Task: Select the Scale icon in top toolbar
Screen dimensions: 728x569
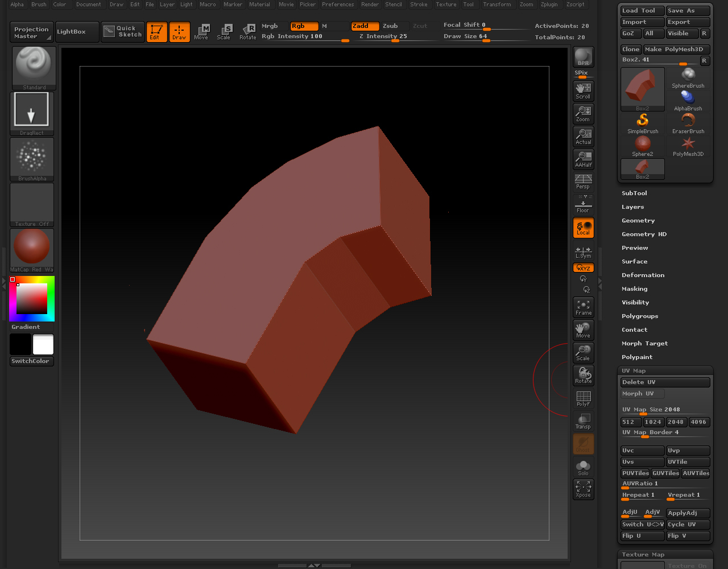Action: (x=224, y=32)
